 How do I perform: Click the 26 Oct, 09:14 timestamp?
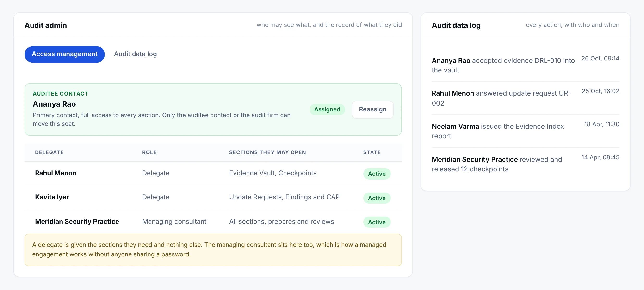click(600, 58)
